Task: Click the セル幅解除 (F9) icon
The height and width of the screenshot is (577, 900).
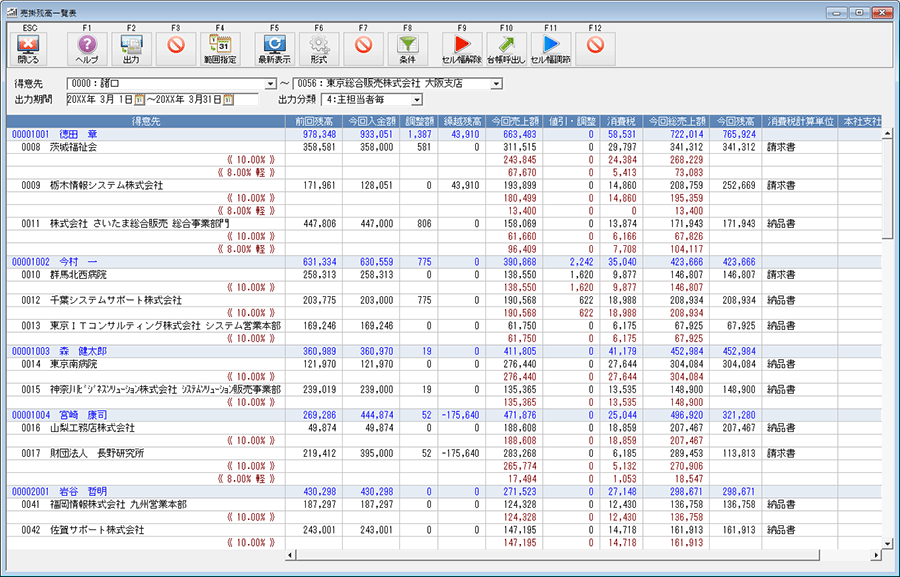Action: click(462, 49)
